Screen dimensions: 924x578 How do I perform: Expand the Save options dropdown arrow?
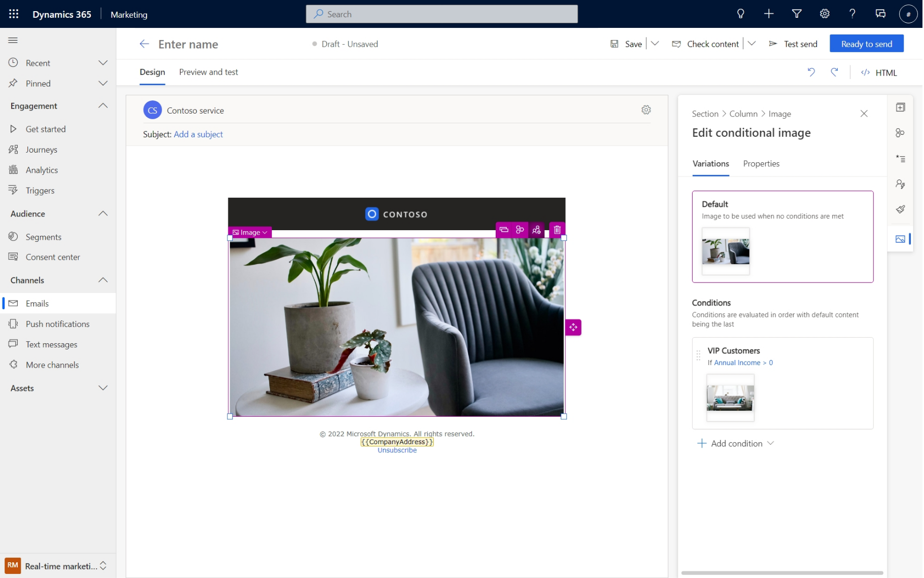(x=655, y=44)
